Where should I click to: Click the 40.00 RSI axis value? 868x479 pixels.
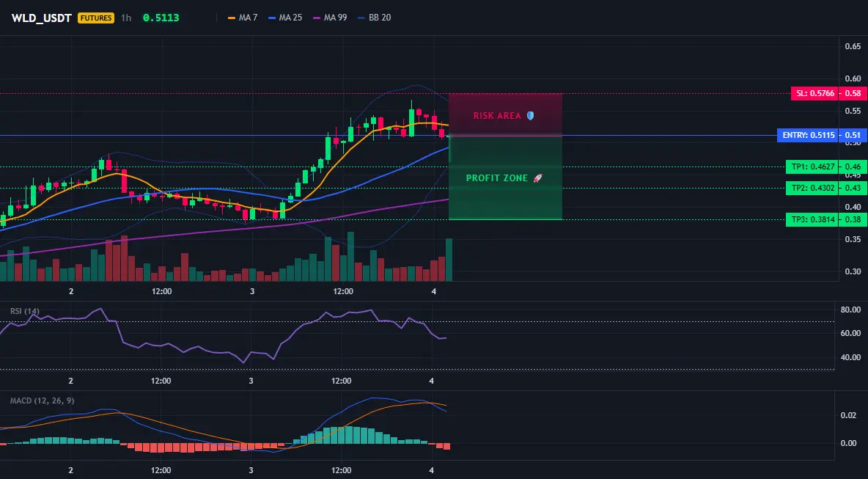coord(850,357)
